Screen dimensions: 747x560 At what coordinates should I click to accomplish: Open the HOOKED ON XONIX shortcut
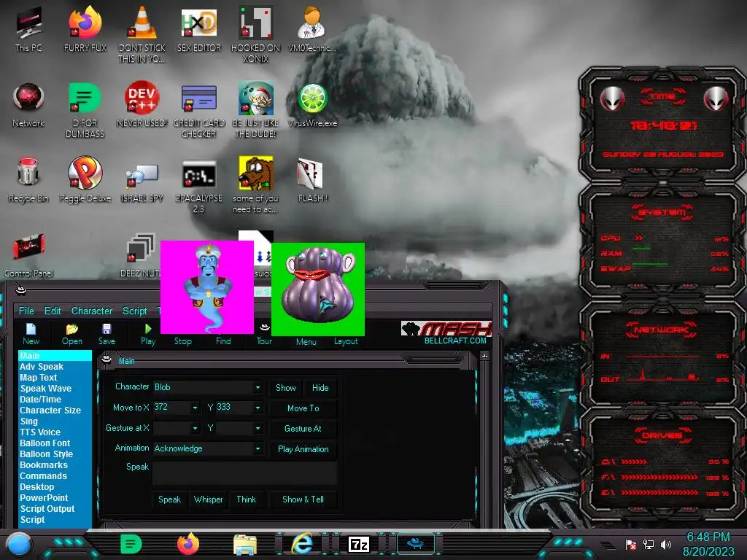click(x=256, y=34)
